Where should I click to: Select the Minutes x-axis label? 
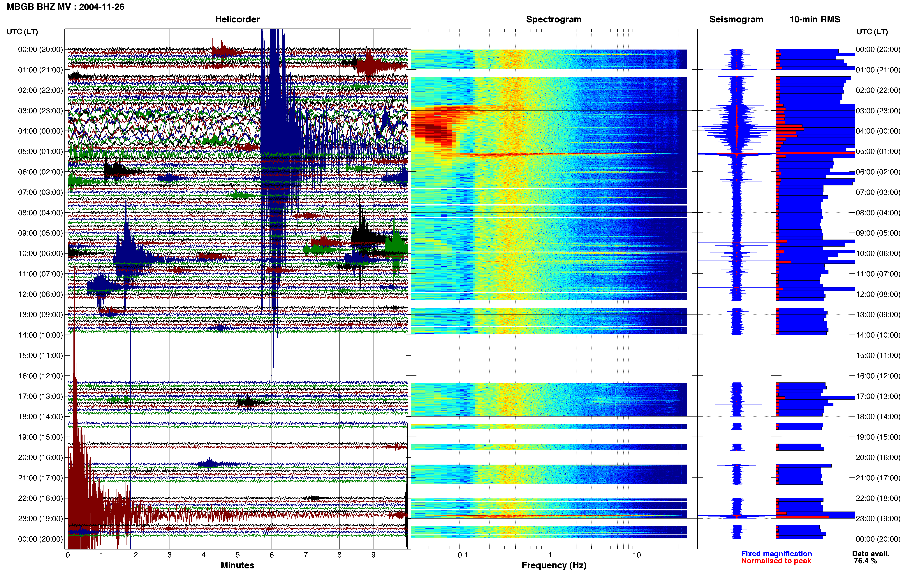click(x=237, y=565)
